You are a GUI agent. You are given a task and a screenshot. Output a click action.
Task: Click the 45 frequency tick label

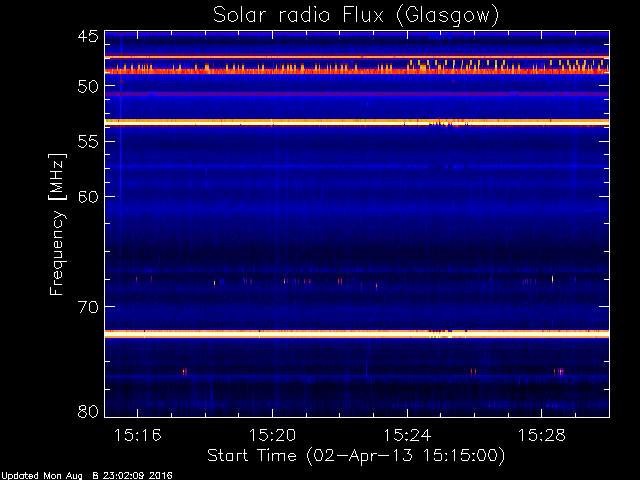[89, 36]
